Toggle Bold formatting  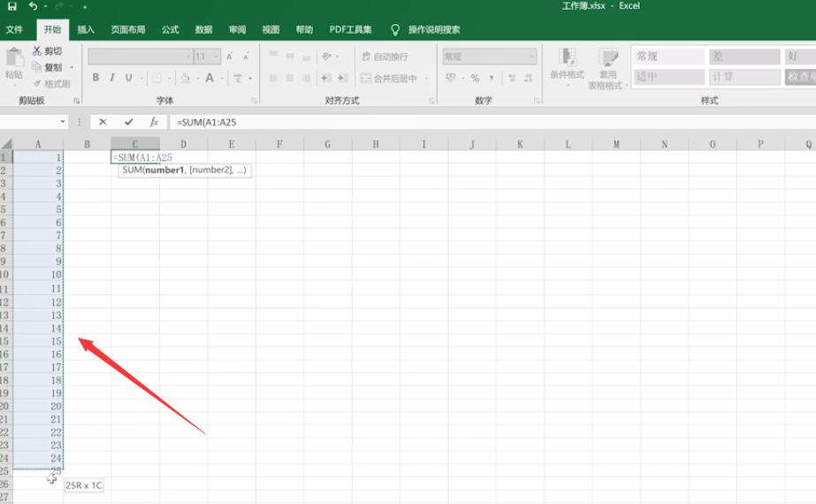pyautogui.click(x=95, y=78)
